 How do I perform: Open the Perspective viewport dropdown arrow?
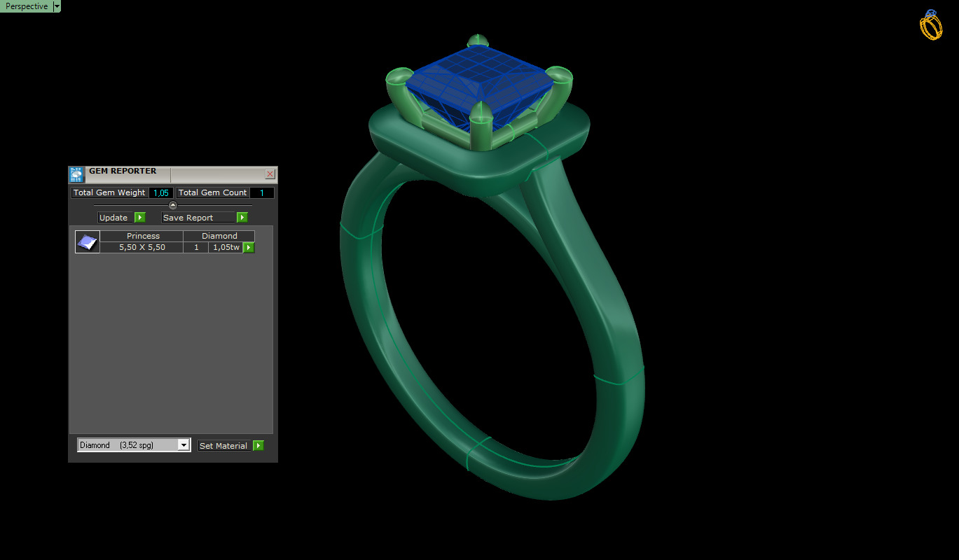pyautogui.click(x=57, y=6)
